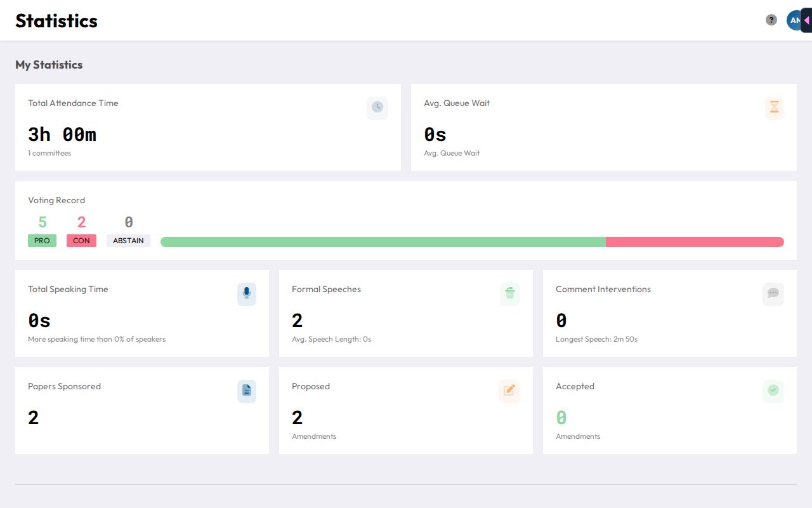
Task: Expand the pink arrow side panel tab
Action: [806, 20]
